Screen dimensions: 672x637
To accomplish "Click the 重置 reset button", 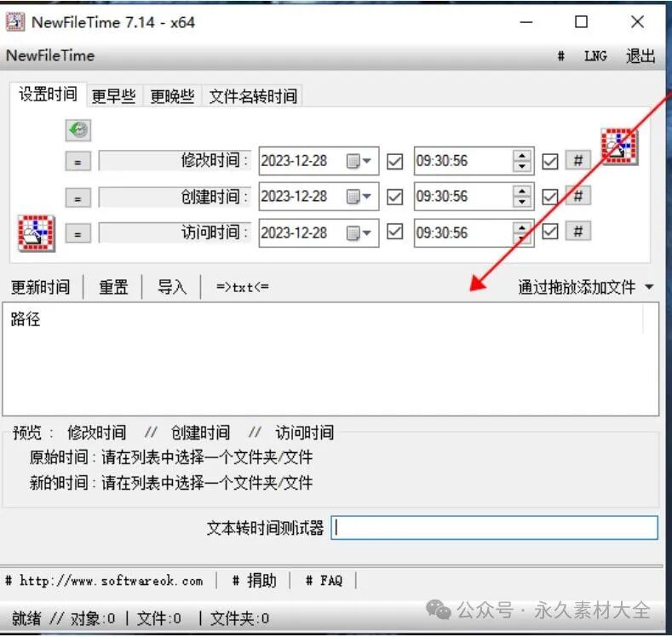I will [113, 287].
